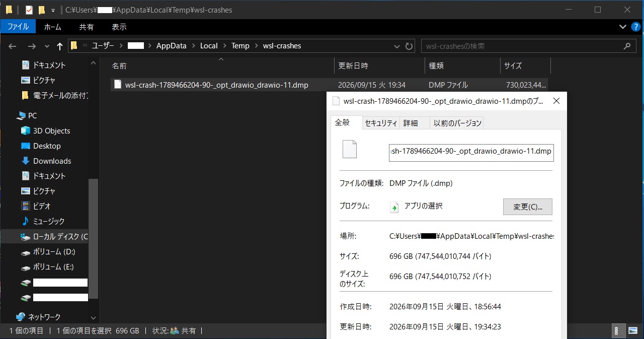This screenshot has width=644, height=339.
Task: Click the search magnifier icon
Action: (627, 46)
